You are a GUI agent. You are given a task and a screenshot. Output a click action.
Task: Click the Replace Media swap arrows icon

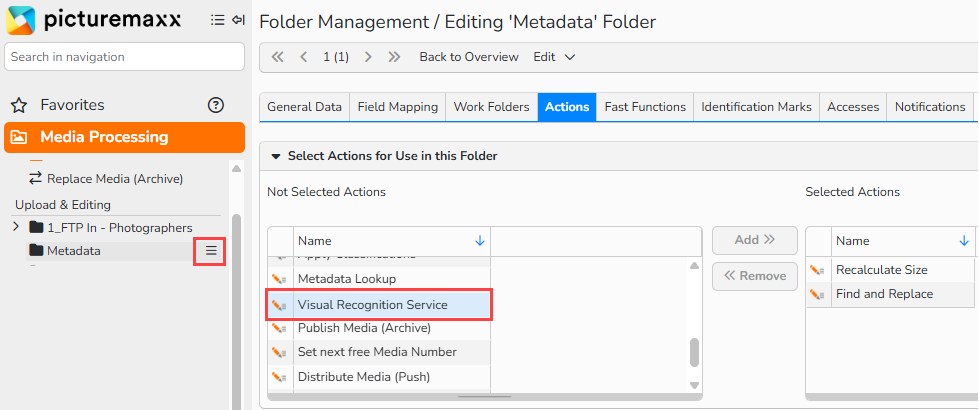pos(36,178)
